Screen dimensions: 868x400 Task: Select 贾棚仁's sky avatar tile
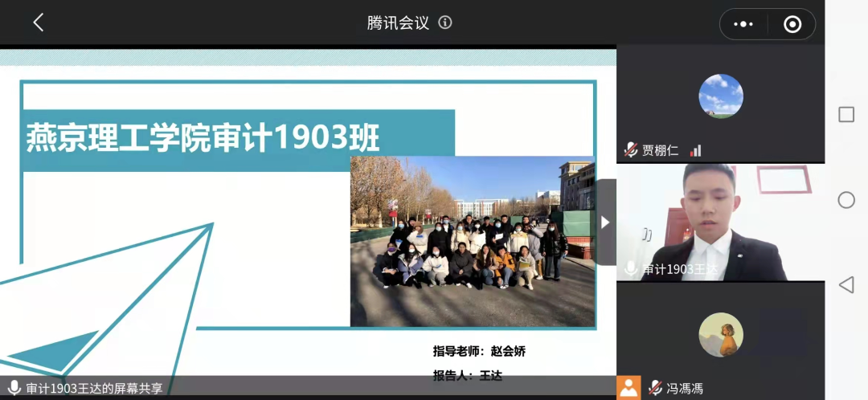[721, 96]
